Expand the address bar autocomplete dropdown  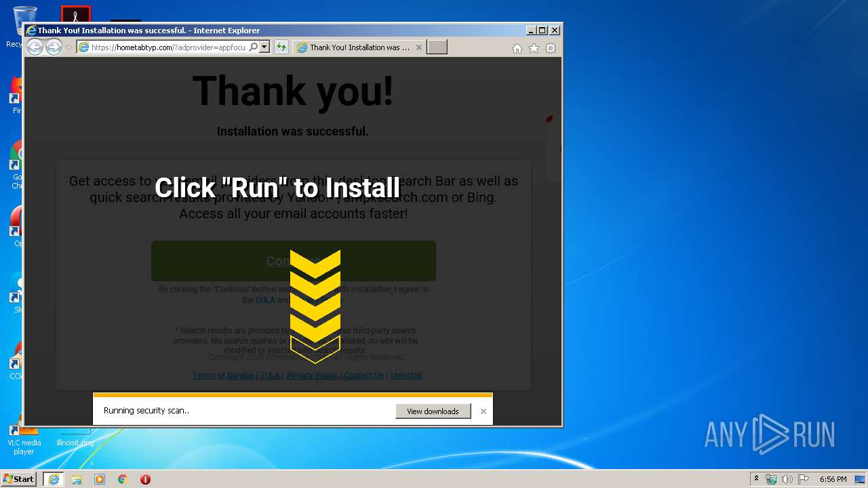pos(264,47)
